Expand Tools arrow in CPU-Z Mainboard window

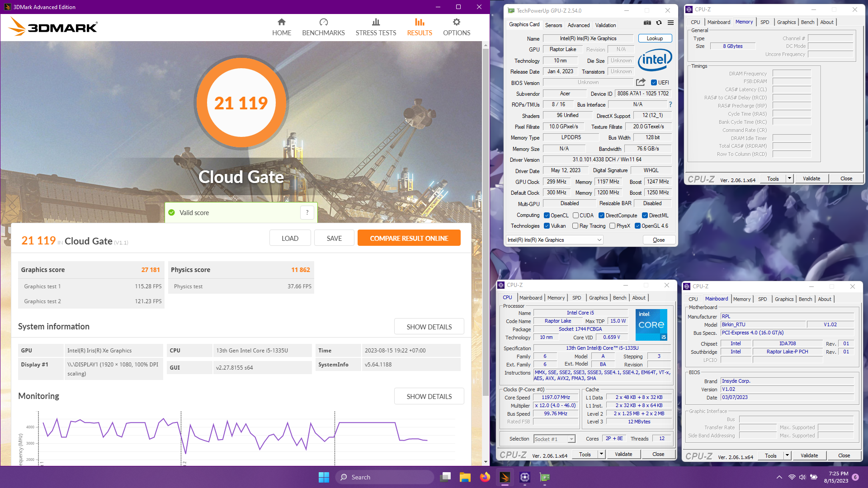(x=787, y=455)
